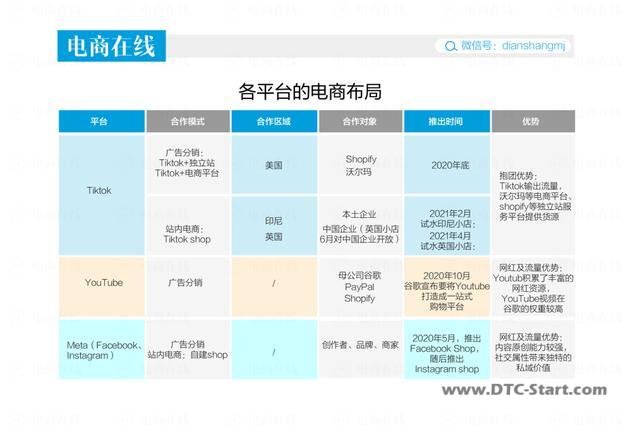Viewport: 640px width, 432px height.
Task: Click the 2021年4月 试水英国小店 text
Action: tap(448, 241)
